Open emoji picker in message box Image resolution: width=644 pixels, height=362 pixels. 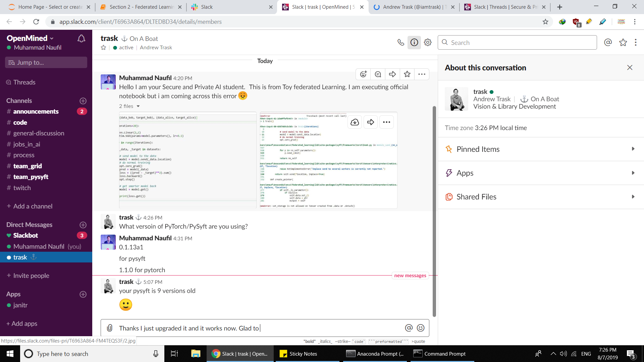pos(421,328)
